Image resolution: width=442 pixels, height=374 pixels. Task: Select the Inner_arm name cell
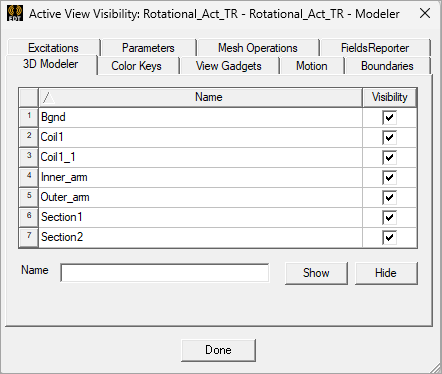pyautogui.click(x=201, y=177)
